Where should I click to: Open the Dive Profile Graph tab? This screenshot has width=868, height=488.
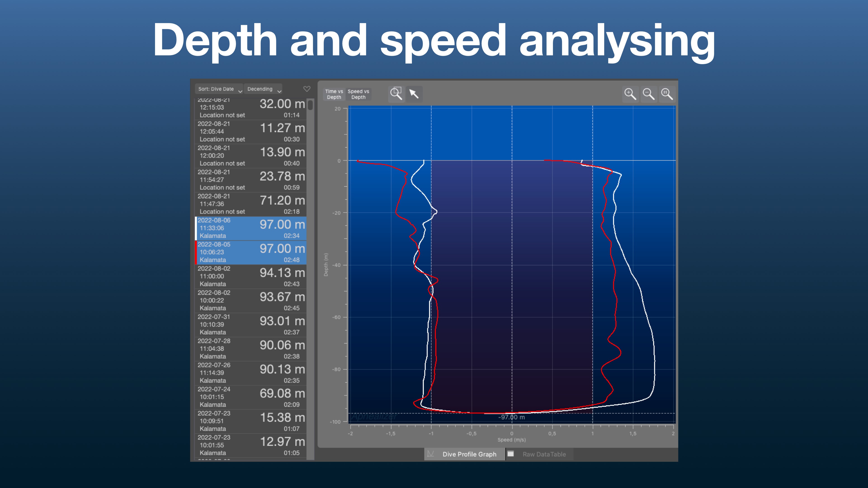tap(469, 454)
